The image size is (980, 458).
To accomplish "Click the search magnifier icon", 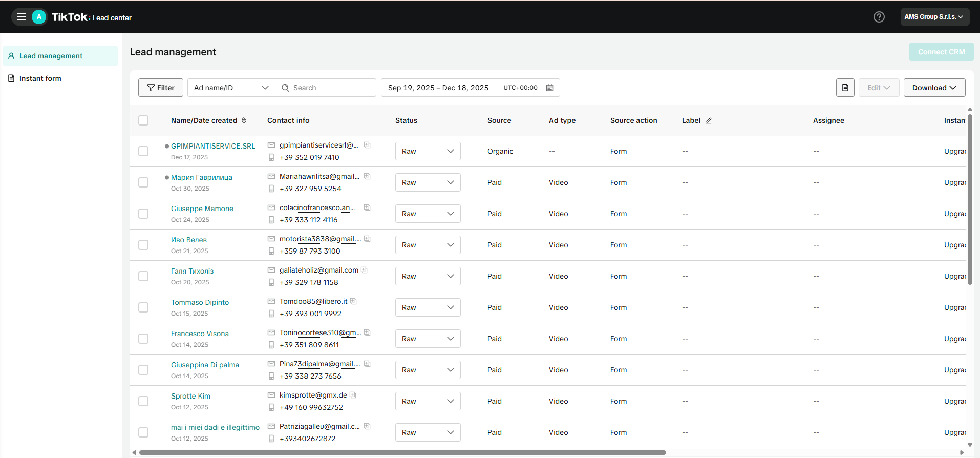I will [x=286, y=88].
